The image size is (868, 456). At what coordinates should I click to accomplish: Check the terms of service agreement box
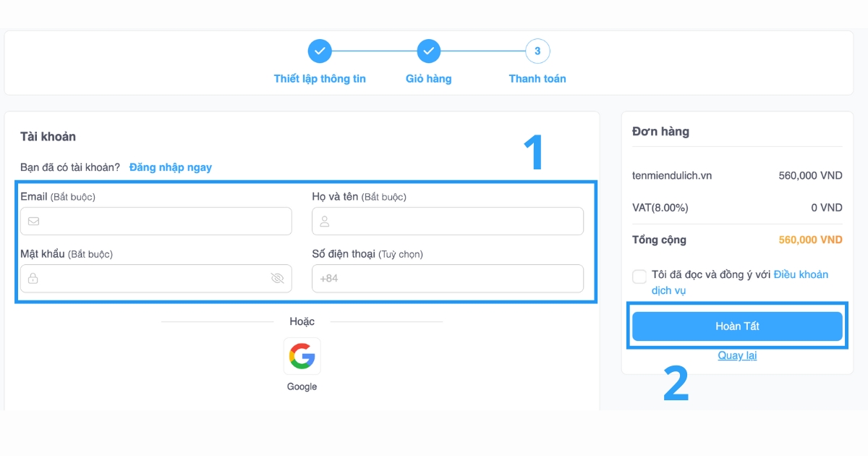tap(639, 276)
